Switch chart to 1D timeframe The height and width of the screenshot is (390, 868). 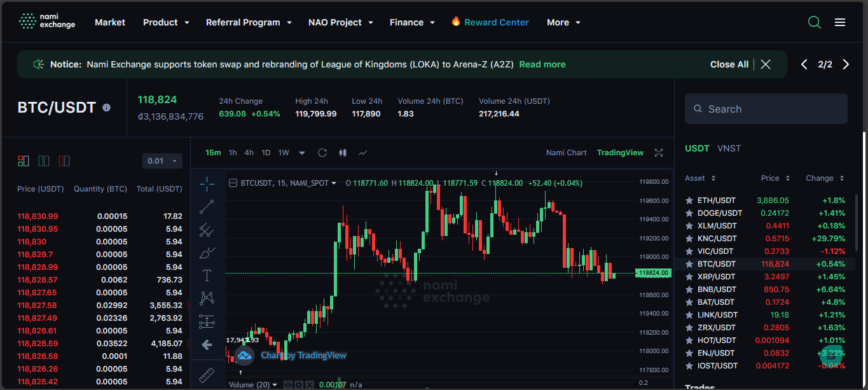266,153
